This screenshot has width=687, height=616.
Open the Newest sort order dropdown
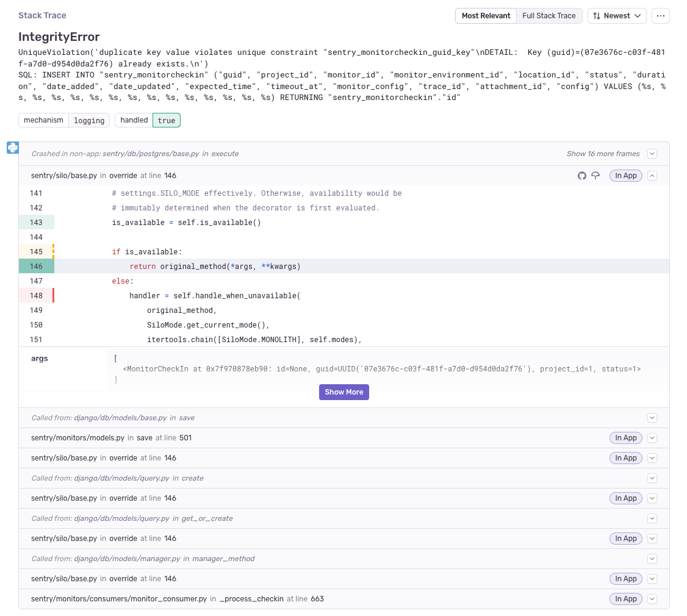pos(616,16)
